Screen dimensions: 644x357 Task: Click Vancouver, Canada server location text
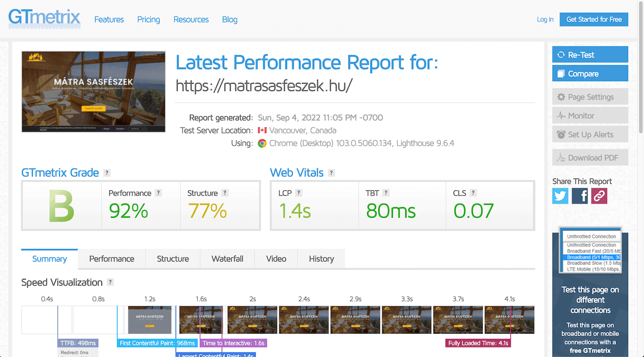303,131
